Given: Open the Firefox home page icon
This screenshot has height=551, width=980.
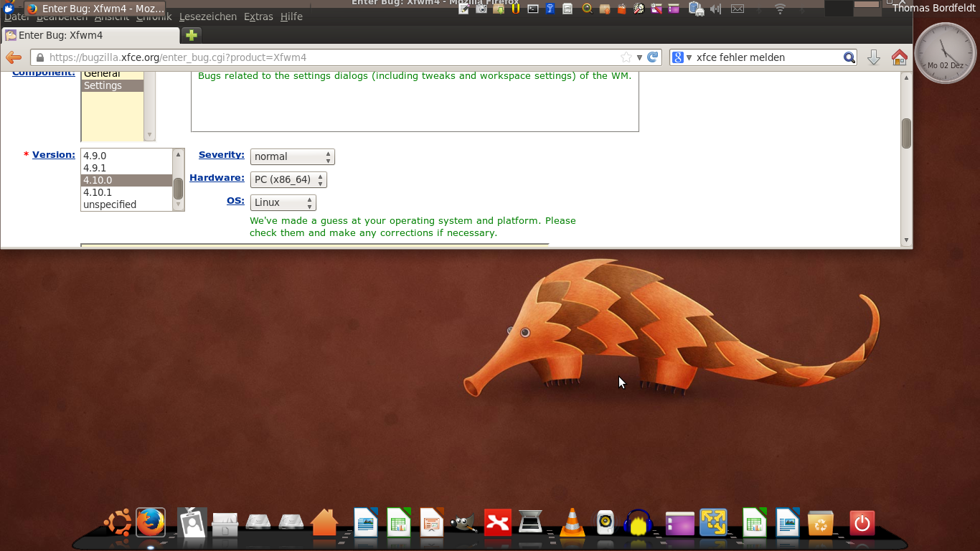Looking at the screenshot, I should point(899,57).
